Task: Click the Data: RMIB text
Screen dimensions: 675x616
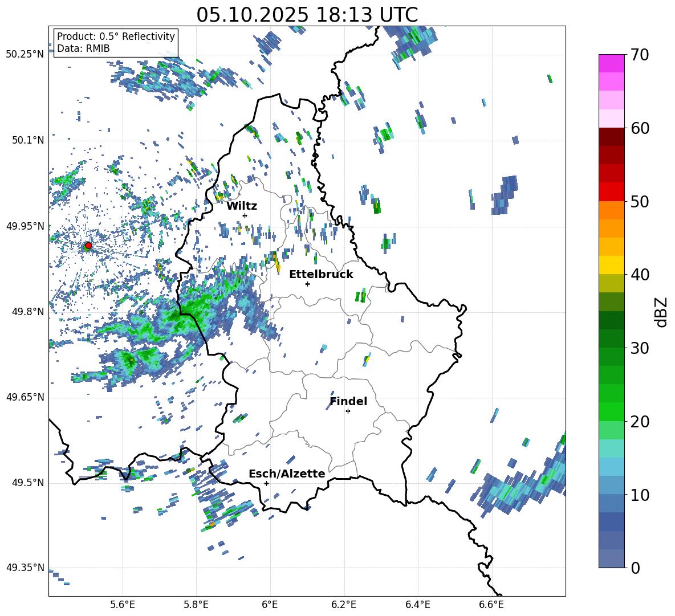Action: [x=83, y=48]
